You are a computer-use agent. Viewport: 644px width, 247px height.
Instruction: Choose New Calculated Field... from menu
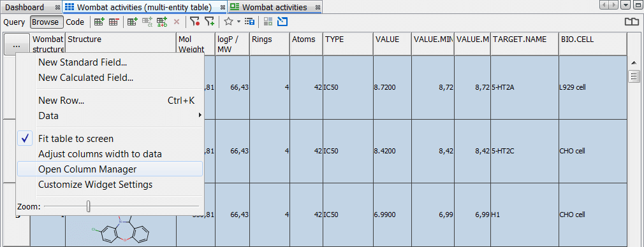pos(85,78)
